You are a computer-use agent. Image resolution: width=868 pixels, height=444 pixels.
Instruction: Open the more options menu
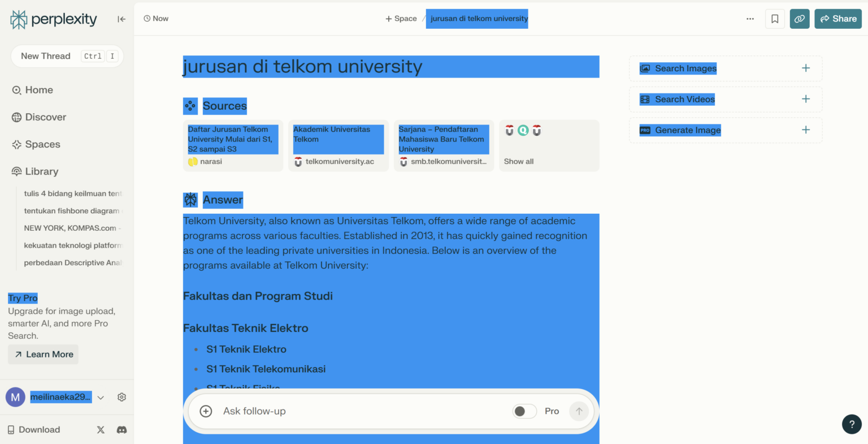[x=750, y=18]
